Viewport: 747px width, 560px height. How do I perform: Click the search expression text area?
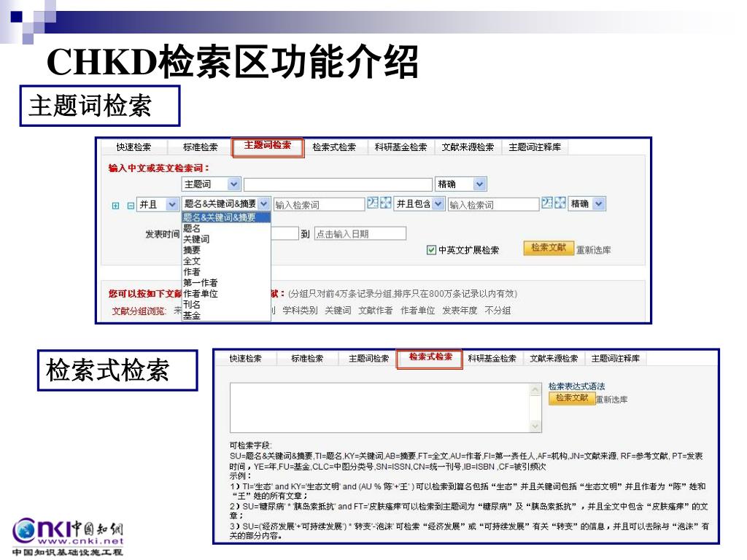click(x=380, y=408)
